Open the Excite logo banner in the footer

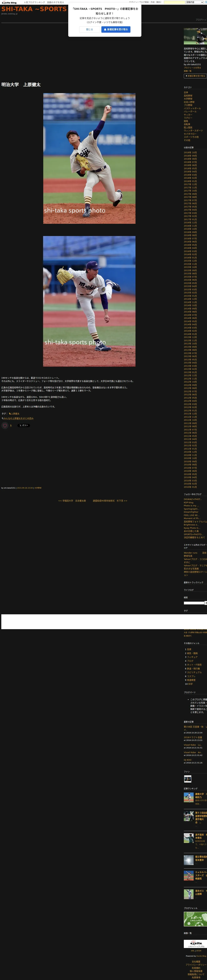coord(196,944)
